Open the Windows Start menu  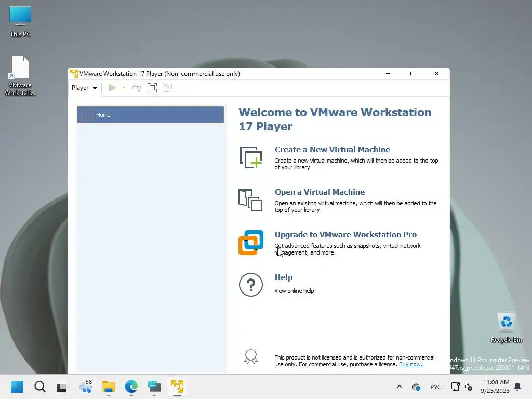[x=17, y=387]
